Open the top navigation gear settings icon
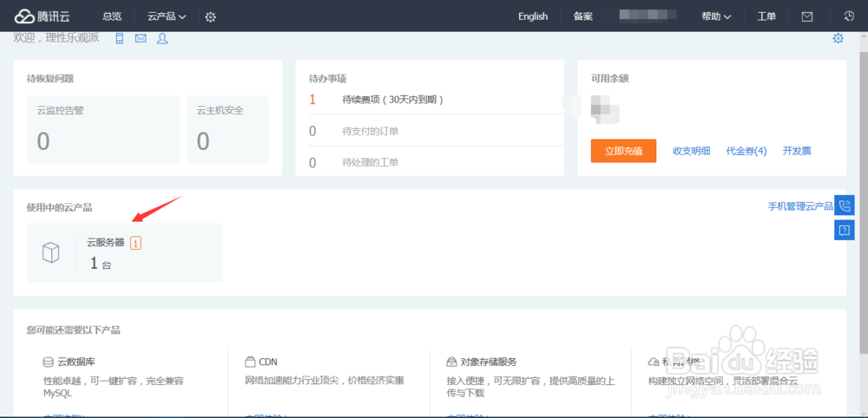 210,16
